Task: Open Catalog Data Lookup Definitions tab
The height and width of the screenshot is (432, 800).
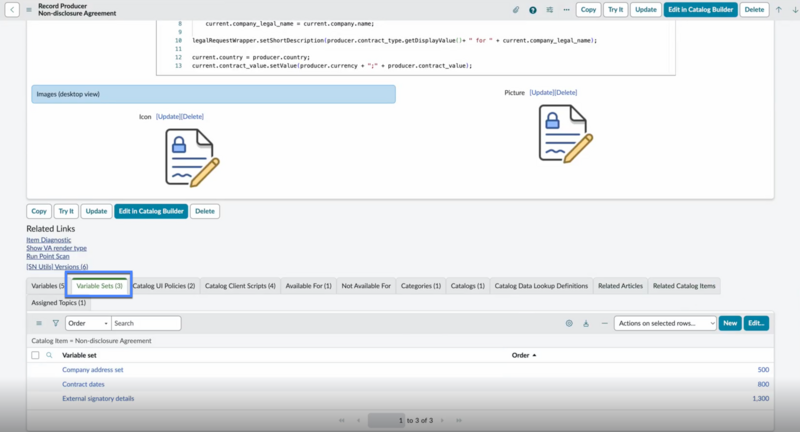Action: (541, 286)
